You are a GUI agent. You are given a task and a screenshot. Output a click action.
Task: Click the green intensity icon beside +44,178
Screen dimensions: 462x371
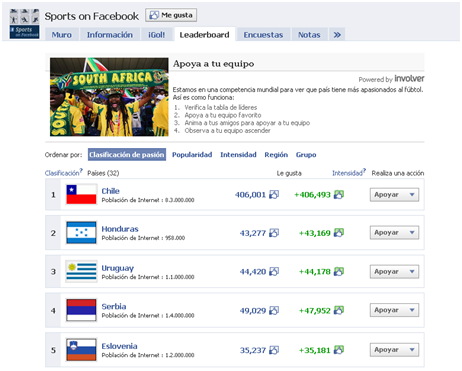(x=339, y=271)
